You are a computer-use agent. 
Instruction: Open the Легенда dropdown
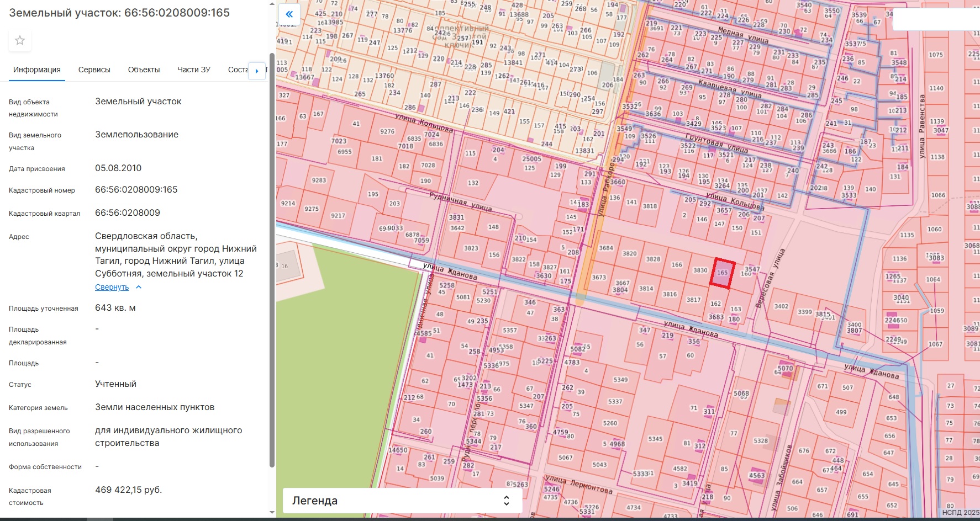tap(402, 501)
